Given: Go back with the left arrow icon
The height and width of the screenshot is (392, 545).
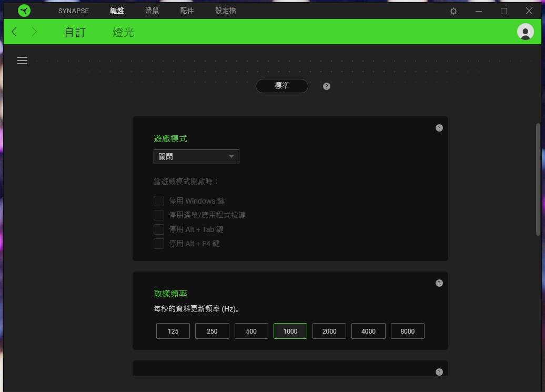Looking at the screenshot, I should coord(14,32).
